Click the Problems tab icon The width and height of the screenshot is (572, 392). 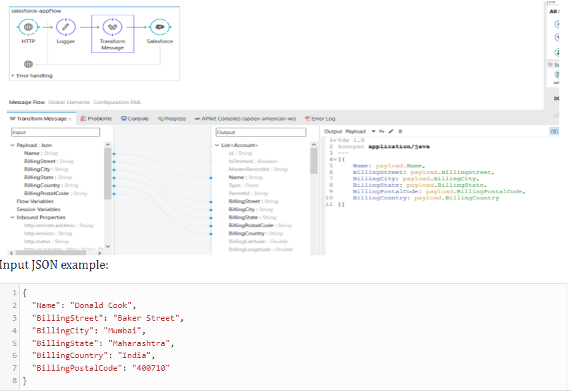83,119
